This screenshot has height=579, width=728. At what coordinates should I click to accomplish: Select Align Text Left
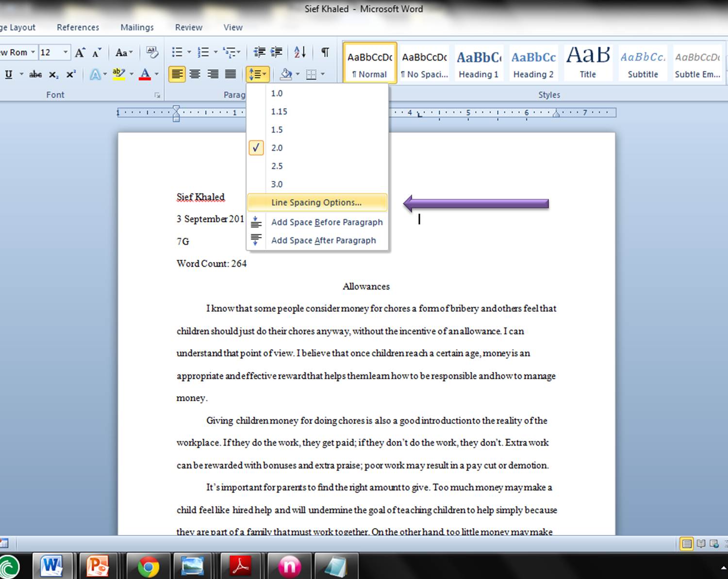coord(177,74)
